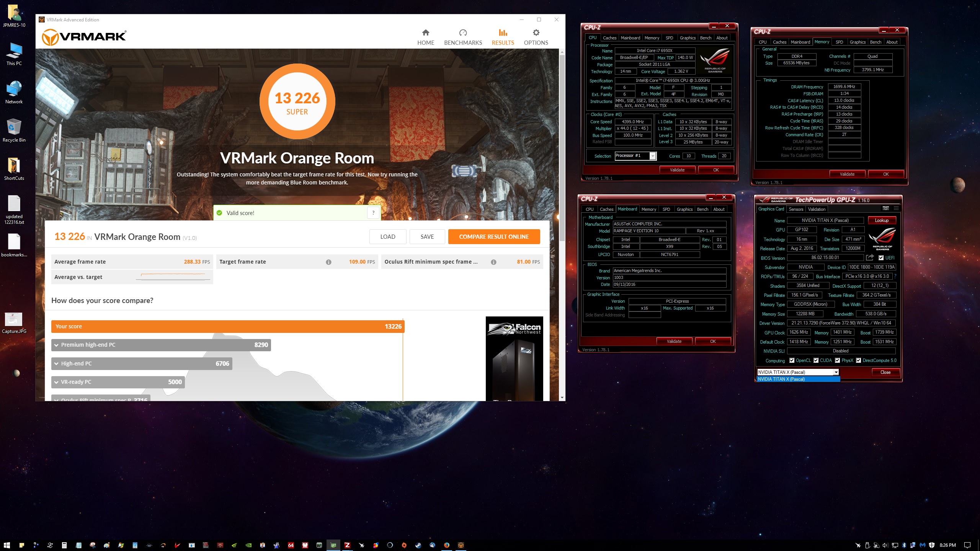Toggle the OpenCL checkbox in GPU-Z
Image resolution: width=980 pixels, height=551 pixels.
point(792,360)
